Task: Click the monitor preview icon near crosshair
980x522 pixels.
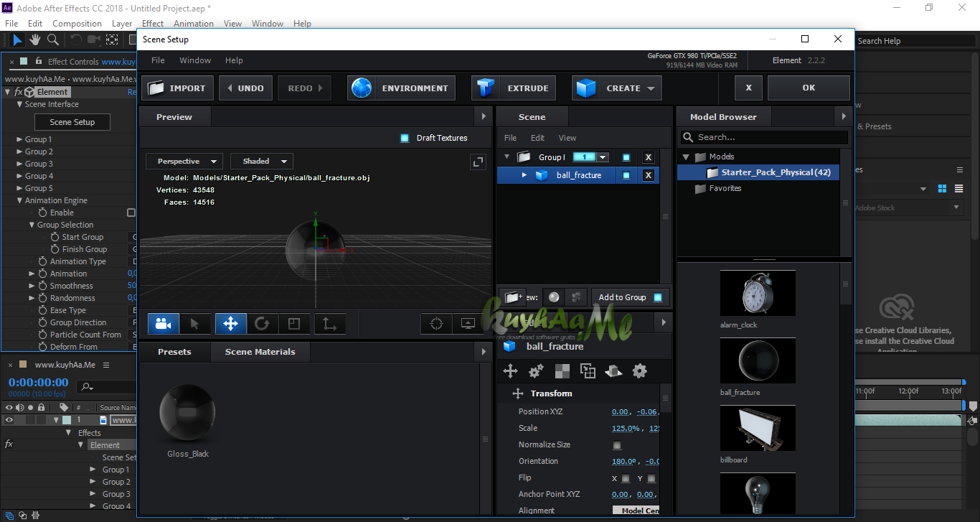Action: (x=468, y=324)
